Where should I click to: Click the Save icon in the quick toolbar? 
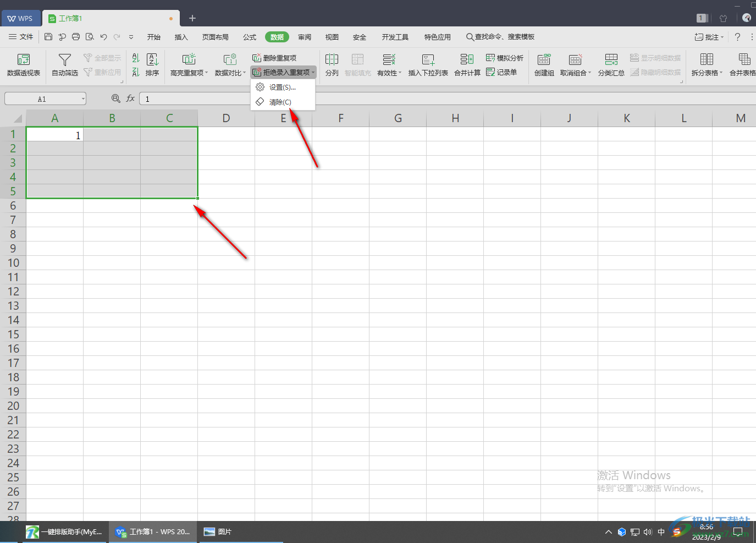(48, 37)
